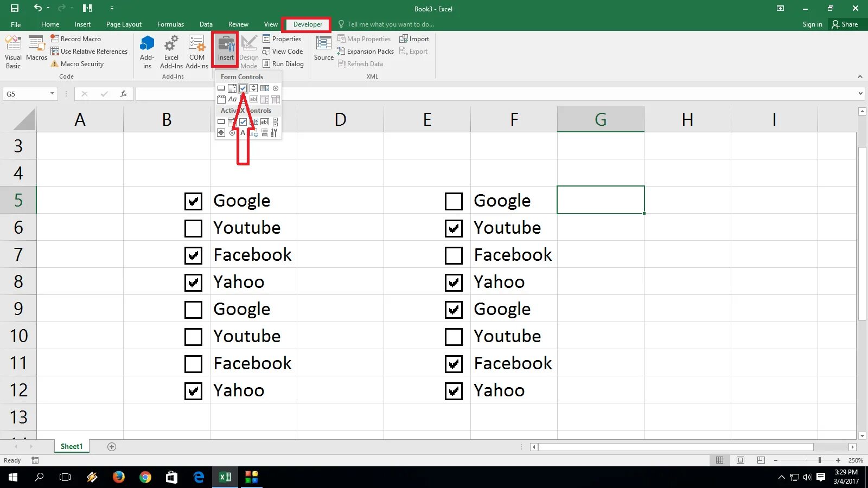The width and height of the screenshot is (868, 488).
Task: Open control Properties
Action: 282,39
